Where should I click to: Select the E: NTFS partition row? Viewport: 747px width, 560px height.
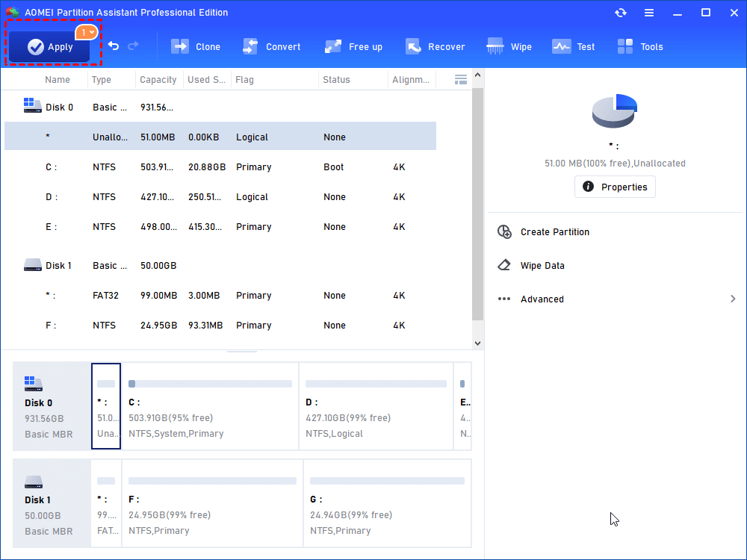pyautogui.click(x=220, y=227)
